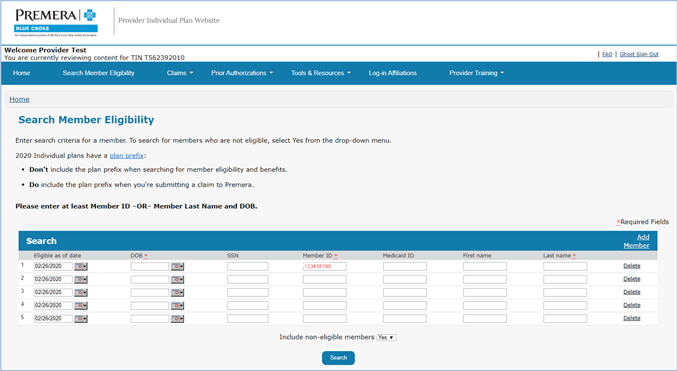
Task: Click Ghost Sign Out link
Action: coord(639,54)
